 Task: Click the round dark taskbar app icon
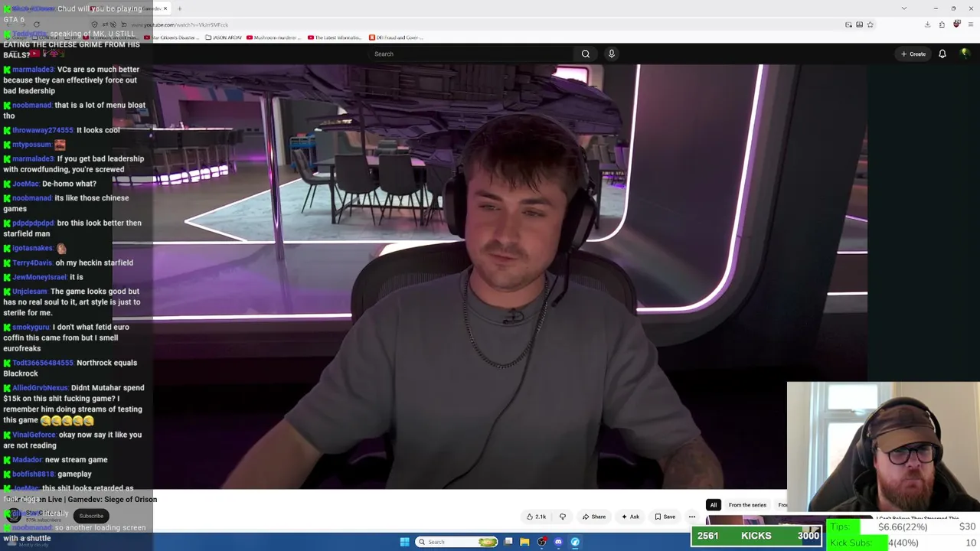click(x=542, y=542)
